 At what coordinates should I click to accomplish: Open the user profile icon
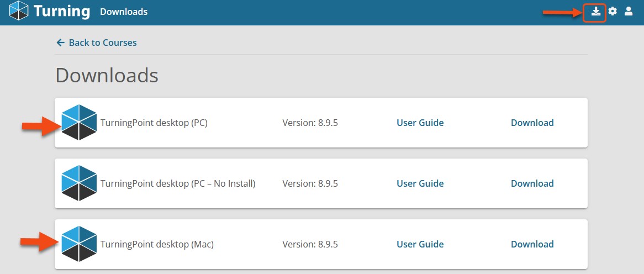pos(629,12)
